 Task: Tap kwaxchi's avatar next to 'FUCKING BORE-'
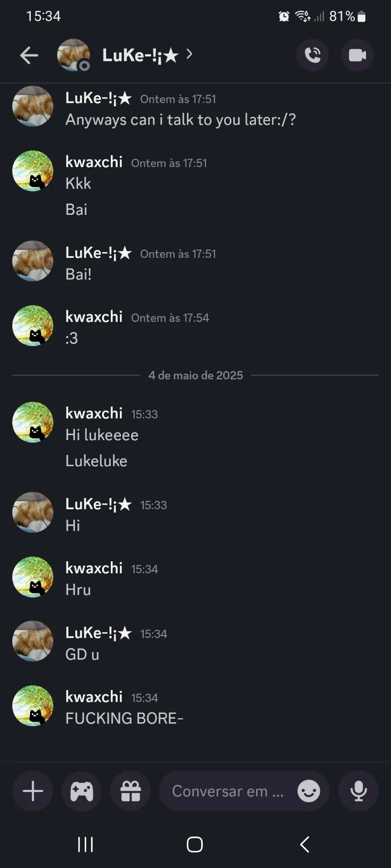click(33, 706)
